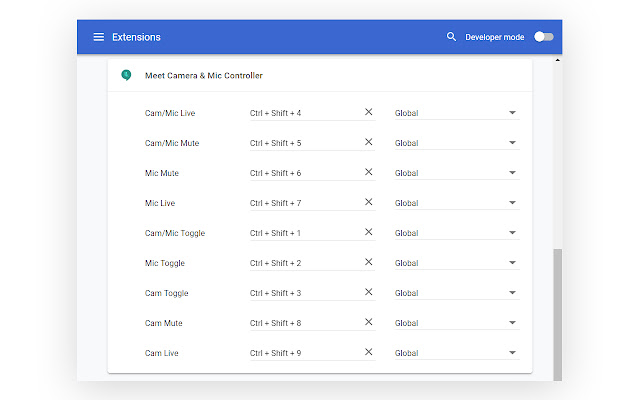Open scope dropdown for Cam/Mic Live
The image size is (640, 400).
(x=456, y=113)
